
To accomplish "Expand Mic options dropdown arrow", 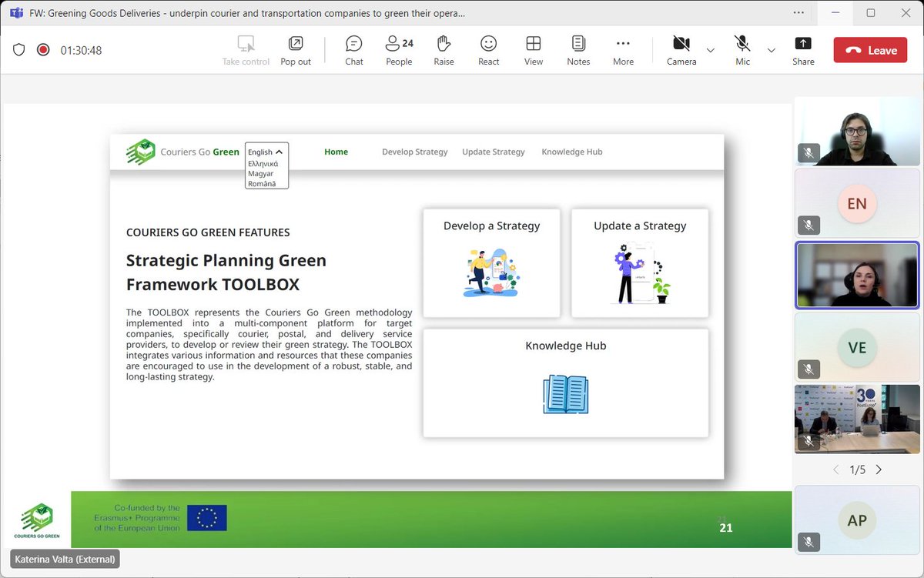I will 772,51.
